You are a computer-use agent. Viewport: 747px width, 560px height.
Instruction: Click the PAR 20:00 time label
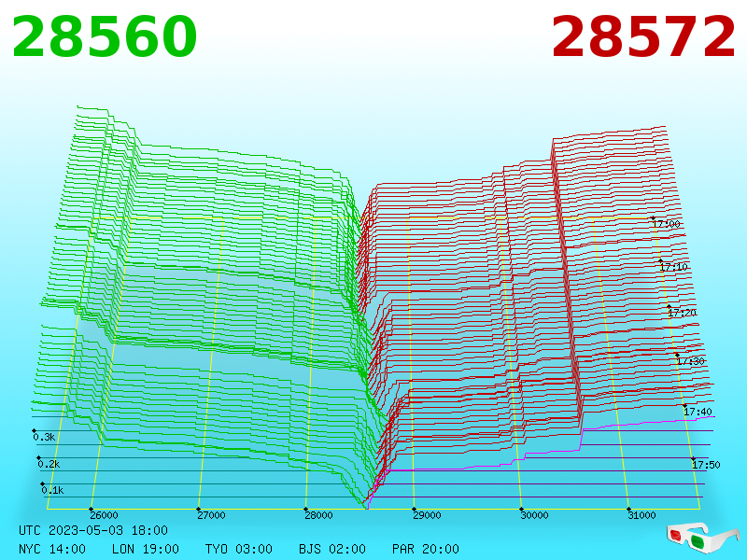pyautogui.click(x=426, y=549)
